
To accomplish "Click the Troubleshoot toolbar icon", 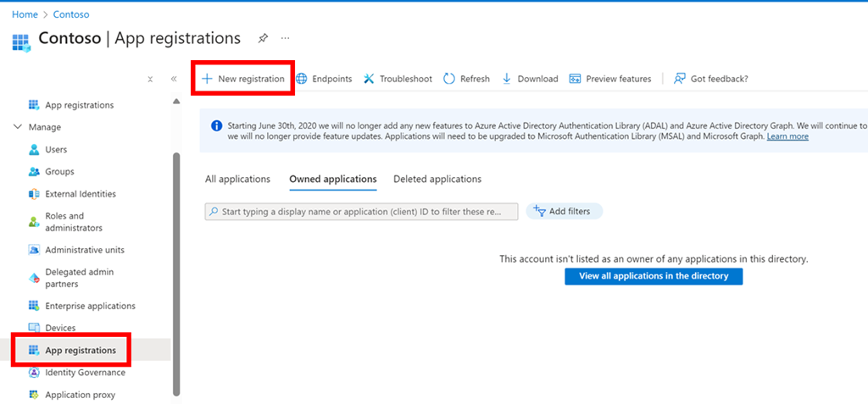I will (x=369, y=79).
